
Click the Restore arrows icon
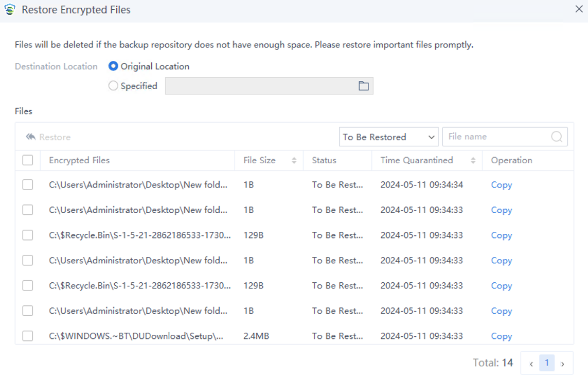(x=31, y=137)
